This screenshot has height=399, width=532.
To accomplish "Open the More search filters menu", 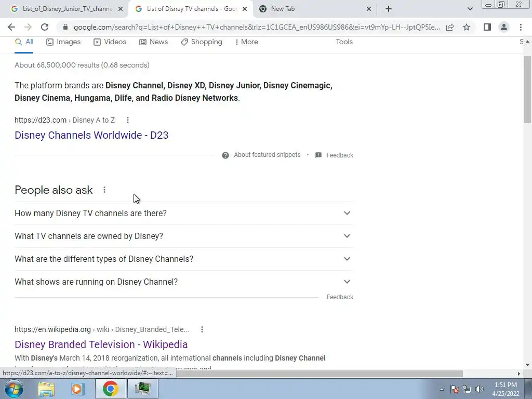I will tap(247, 42).
